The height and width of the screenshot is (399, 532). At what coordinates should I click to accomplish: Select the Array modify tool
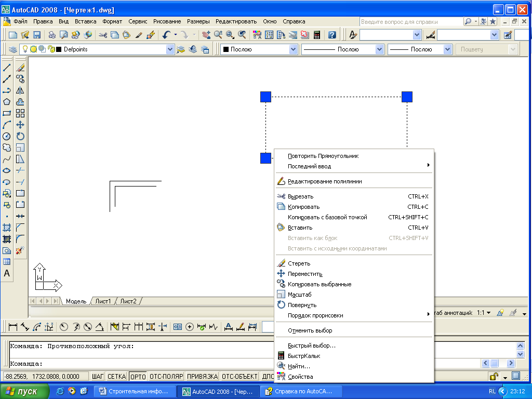[x=20, y=113]
